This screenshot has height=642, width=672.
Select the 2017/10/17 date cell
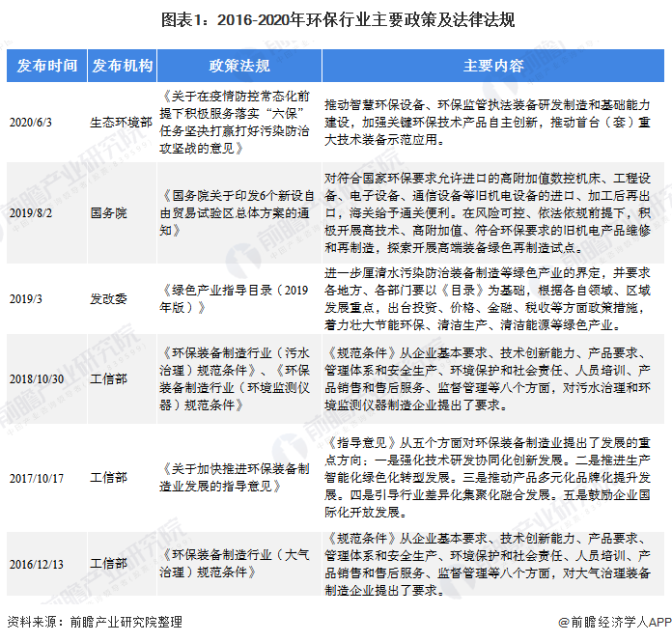tap(38, 476)
